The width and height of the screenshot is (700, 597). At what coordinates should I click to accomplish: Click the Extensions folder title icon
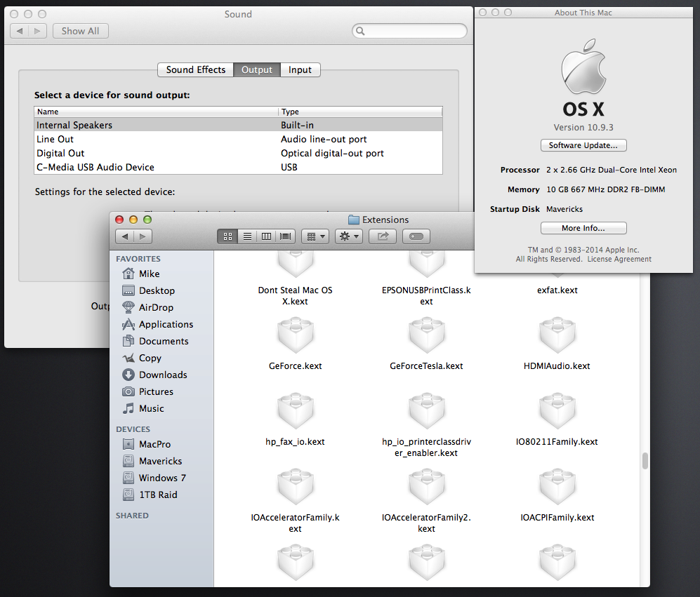[x=354, y=220]
